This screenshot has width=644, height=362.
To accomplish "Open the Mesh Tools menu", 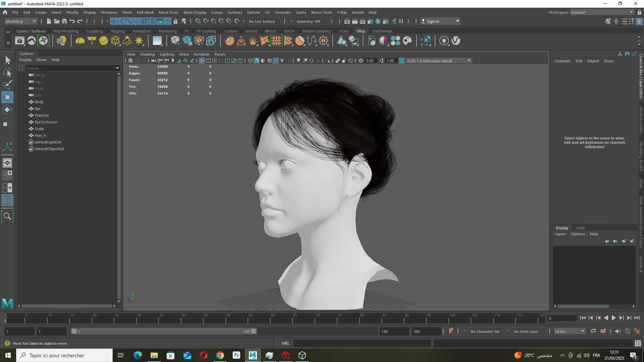I will pos(168,12).
